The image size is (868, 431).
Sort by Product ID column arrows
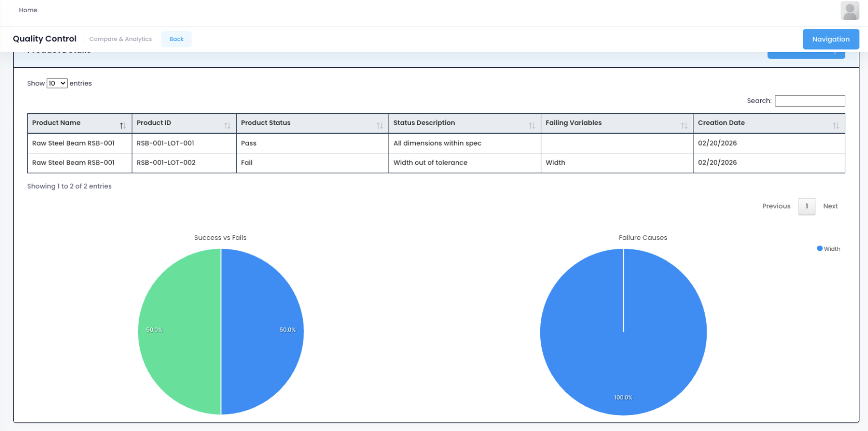pos(227,125)
